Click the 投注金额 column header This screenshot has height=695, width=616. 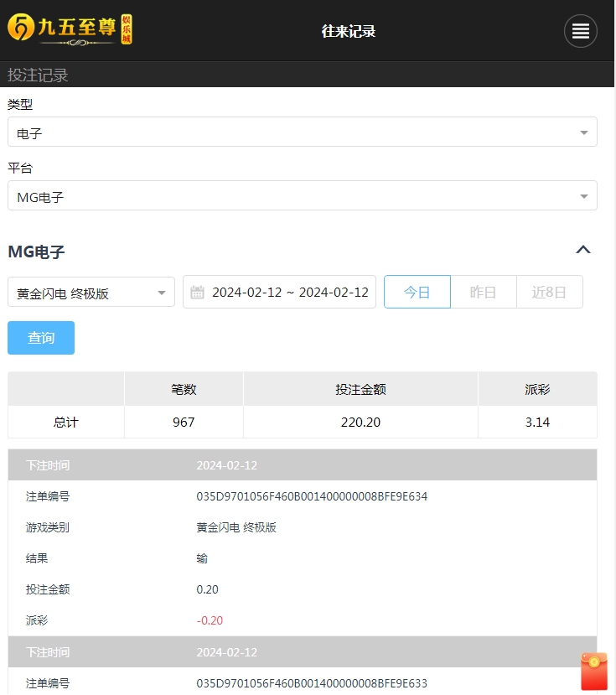pos(360,390)
